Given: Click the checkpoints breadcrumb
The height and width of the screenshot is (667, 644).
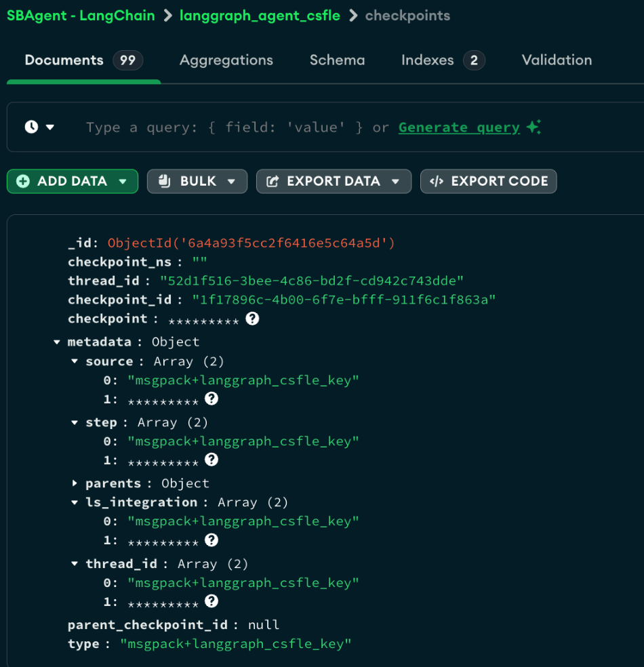Looking at the screenshot, I should 407,16.
